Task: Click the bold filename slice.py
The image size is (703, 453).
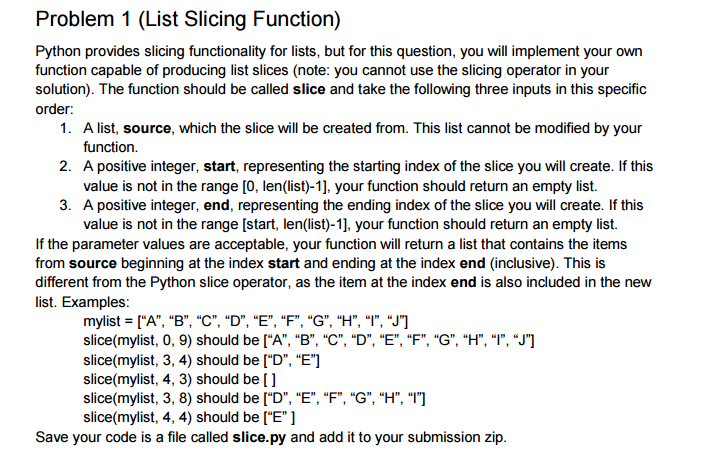Action: (259, 437)
